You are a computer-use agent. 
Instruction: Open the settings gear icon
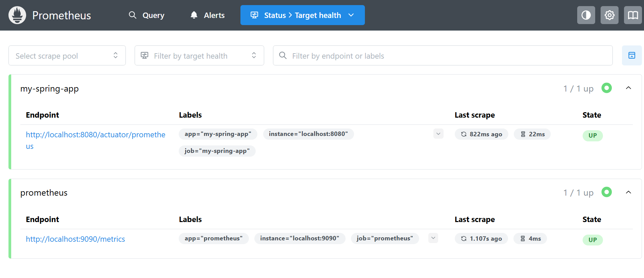(609, 15)
